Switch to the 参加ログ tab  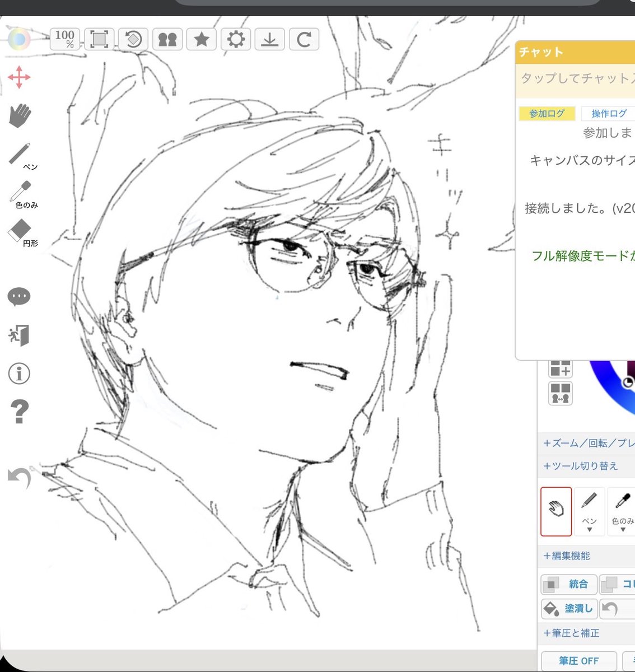(x=547, y=114)
